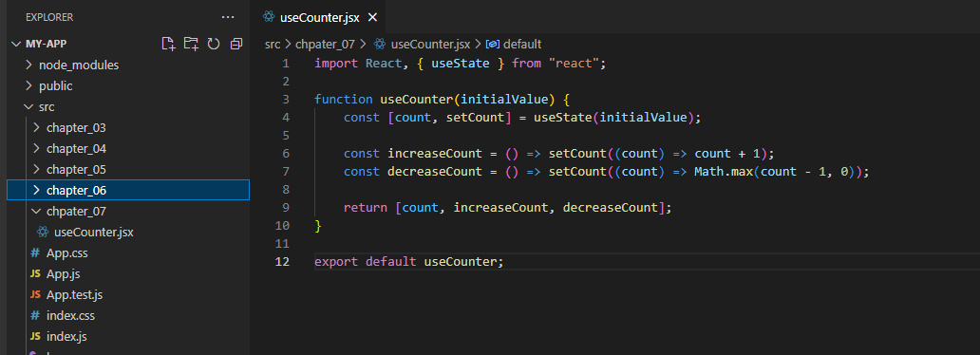
Task: Expand the chapter_05 folder
Action: click(x=36, y=169)
